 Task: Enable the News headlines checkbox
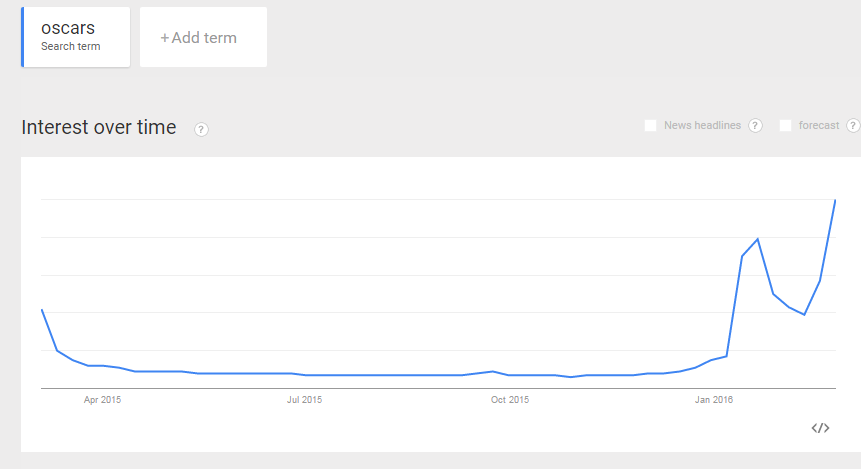point(650,126)
